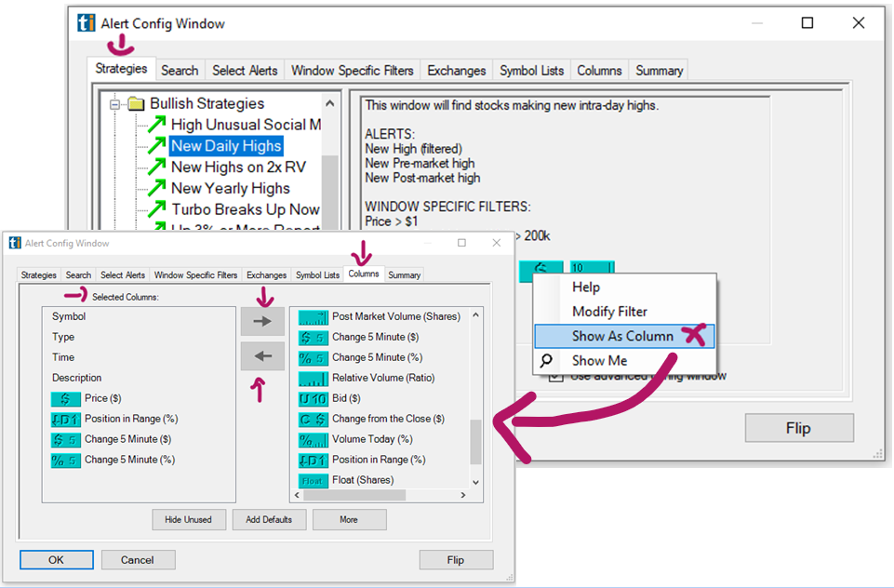
Task: Collapse the Bullish Strategies folder
Action: (x=115, y=104)
